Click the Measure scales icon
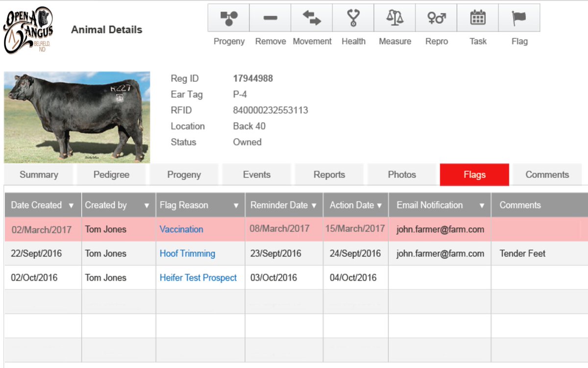Viewport: 588px width, 368px height. coord(395,18)
